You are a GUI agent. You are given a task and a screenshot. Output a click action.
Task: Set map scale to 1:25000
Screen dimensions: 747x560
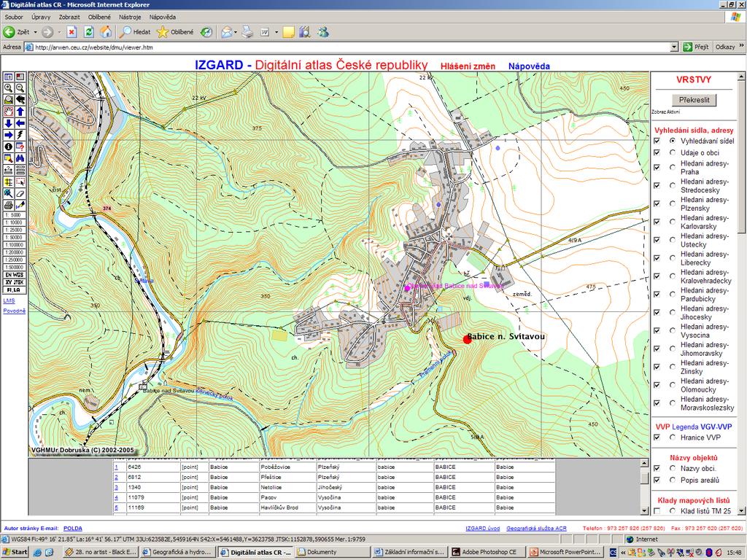(14, 230)
